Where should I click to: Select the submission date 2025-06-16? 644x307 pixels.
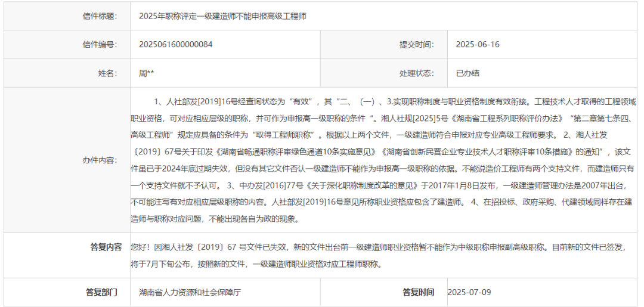click(x=477, y=45)
